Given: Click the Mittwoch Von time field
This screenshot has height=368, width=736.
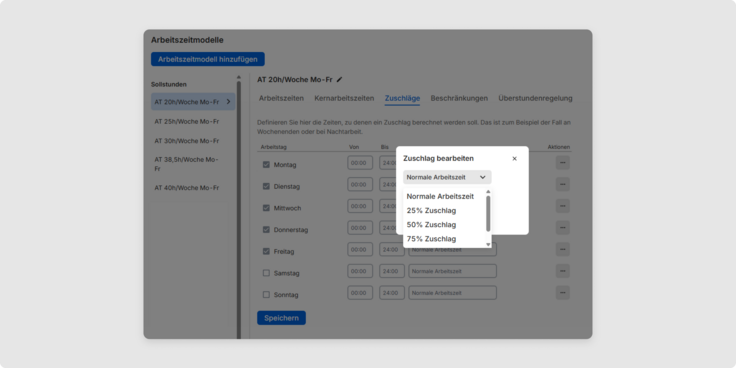Looking at the screenshot, I should 360,206.
